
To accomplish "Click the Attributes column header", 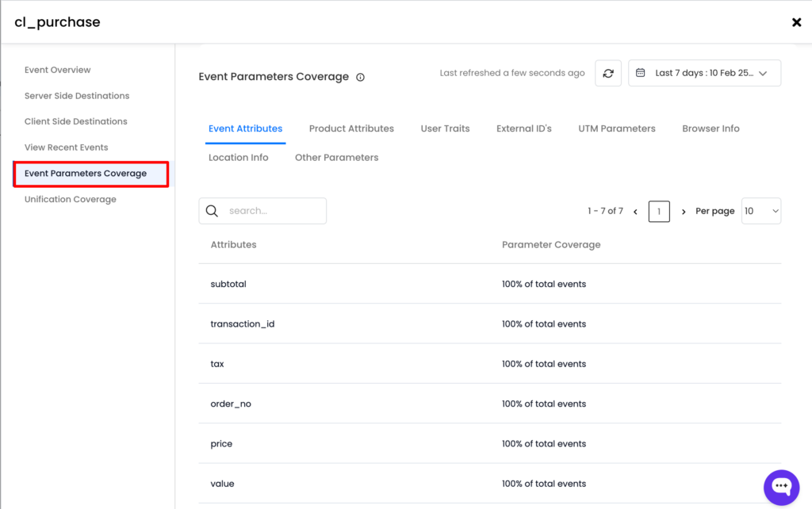I will (233, 244).
